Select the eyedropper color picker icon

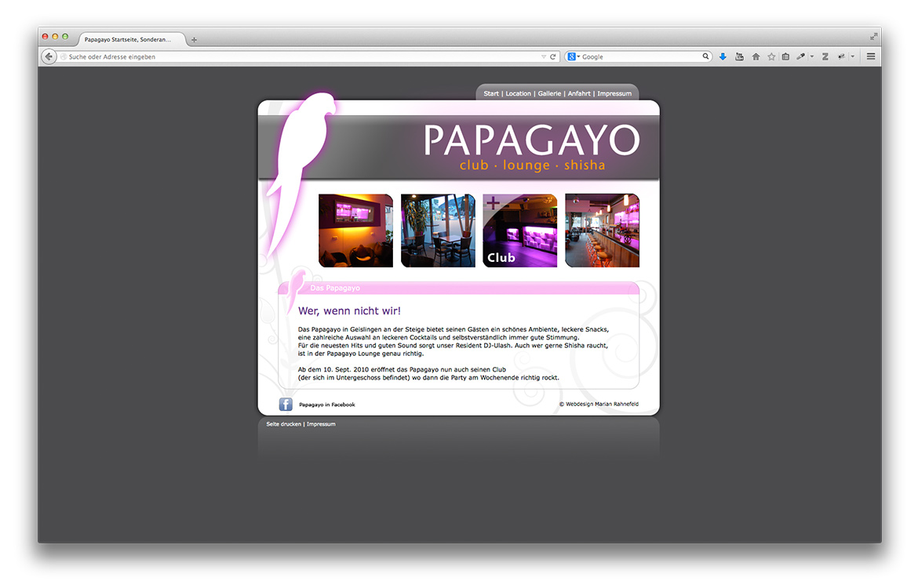pos(800,56)
